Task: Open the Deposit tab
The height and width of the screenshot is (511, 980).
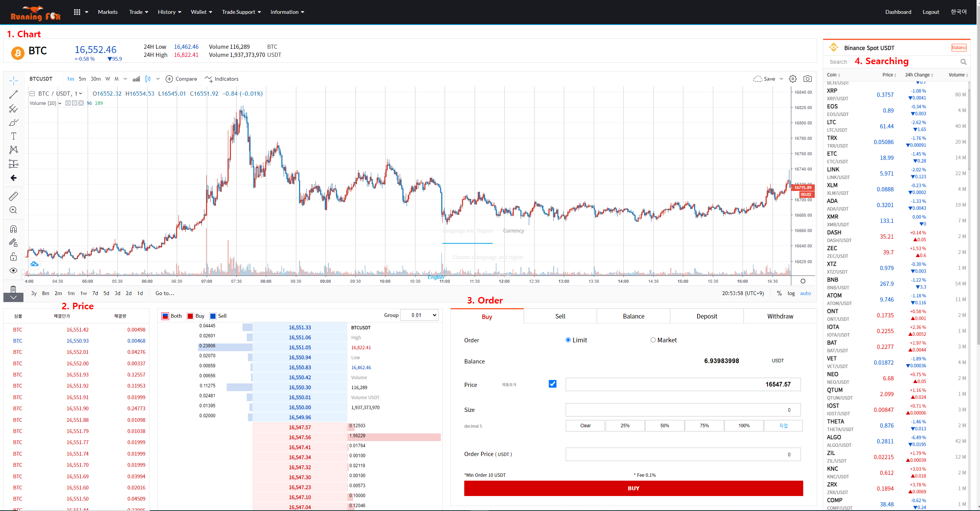Action: coord(706,316)
